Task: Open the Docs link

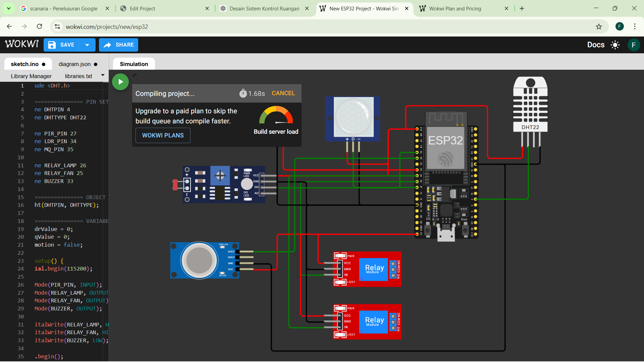Action: click(x=596, y=45)
